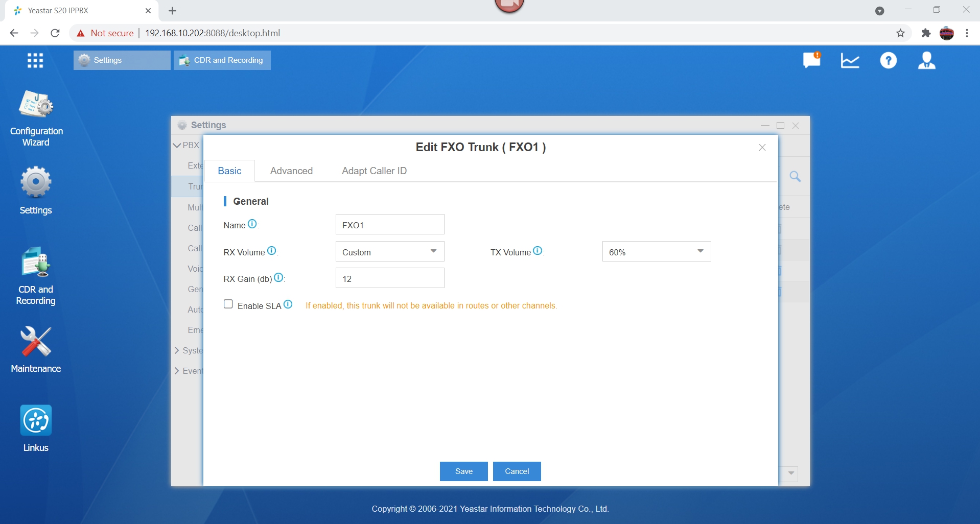Screen dimensions: 980x524
Task: Open the help question mark icon
Action: pyautogui.click(x=889, y=61)
